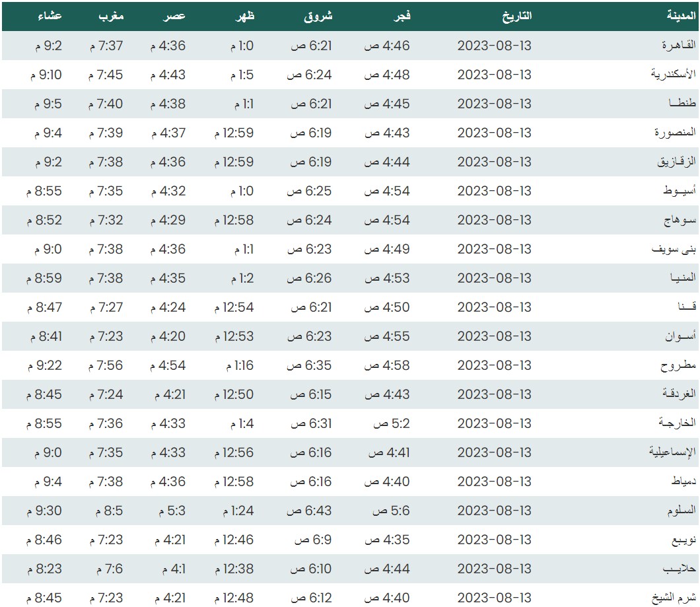This screenshot has width=700, height=607.
Task: Click Dhuhr time 12:38 in حلايب row
Action: (234, 569)
